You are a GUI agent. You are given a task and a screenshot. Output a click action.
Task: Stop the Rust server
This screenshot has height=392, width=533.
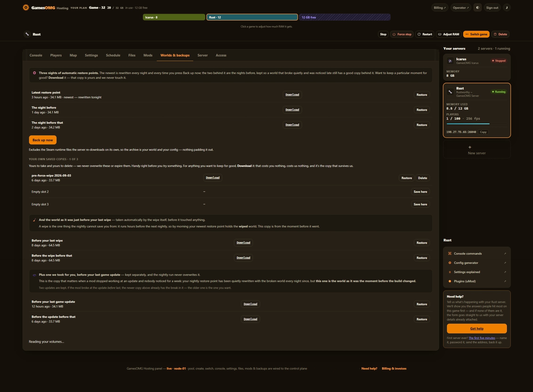383,34
